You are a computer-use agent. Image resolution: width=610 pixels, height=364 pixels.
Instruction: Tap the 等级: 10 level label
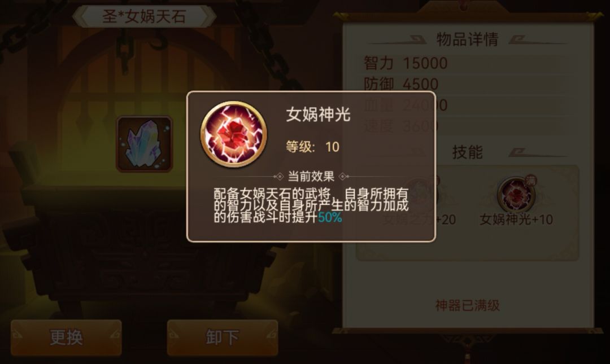coord(313,147)
